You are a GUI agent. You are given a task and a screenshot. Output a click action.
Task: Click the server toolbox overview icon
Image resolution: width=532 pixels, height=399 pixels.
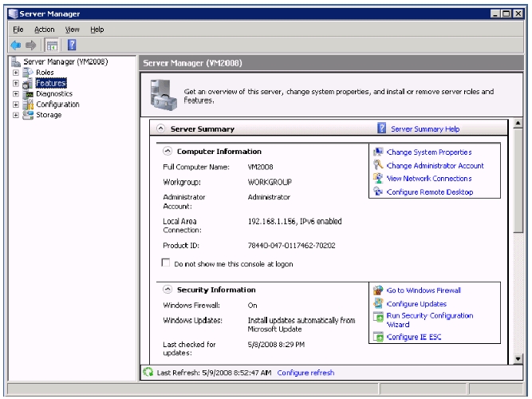(x=164, y=95)
